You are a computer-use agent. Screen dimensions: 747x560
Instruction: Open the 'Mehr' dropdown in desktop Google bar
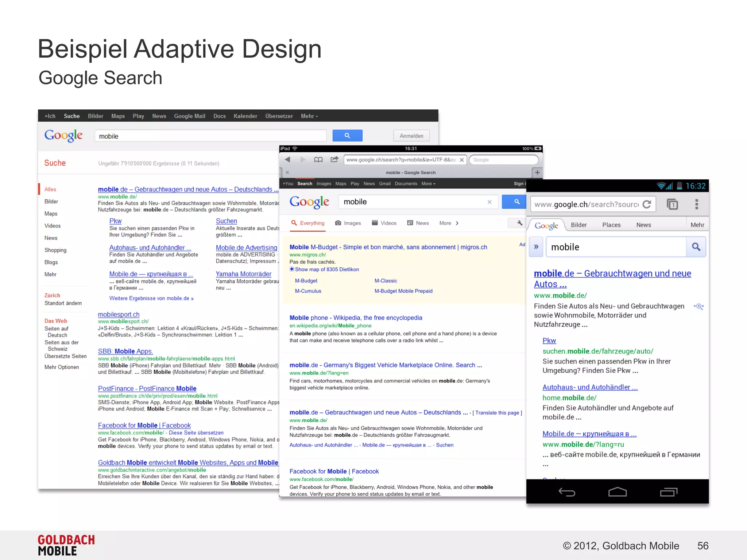309,116
